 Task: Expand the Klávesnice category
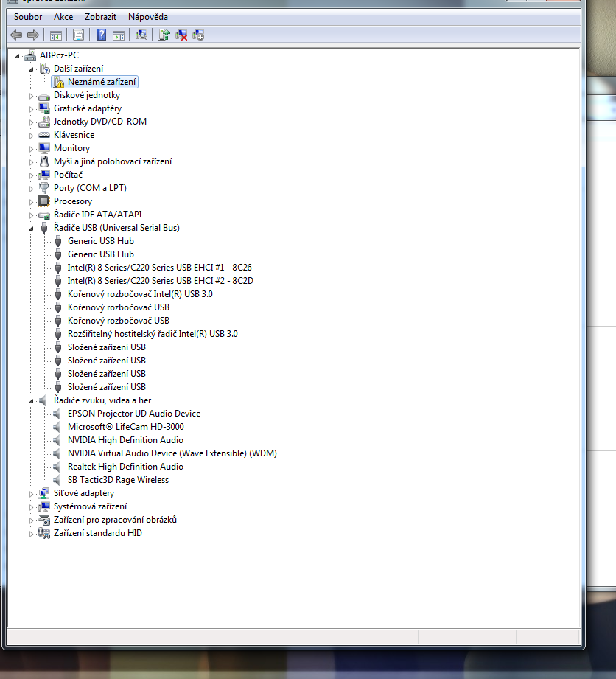31,136
